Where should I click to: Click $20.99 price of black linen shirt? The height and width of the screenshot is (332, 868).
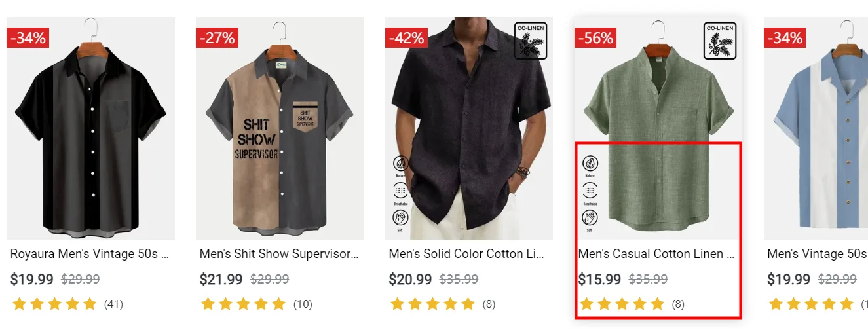click(410, 280)
